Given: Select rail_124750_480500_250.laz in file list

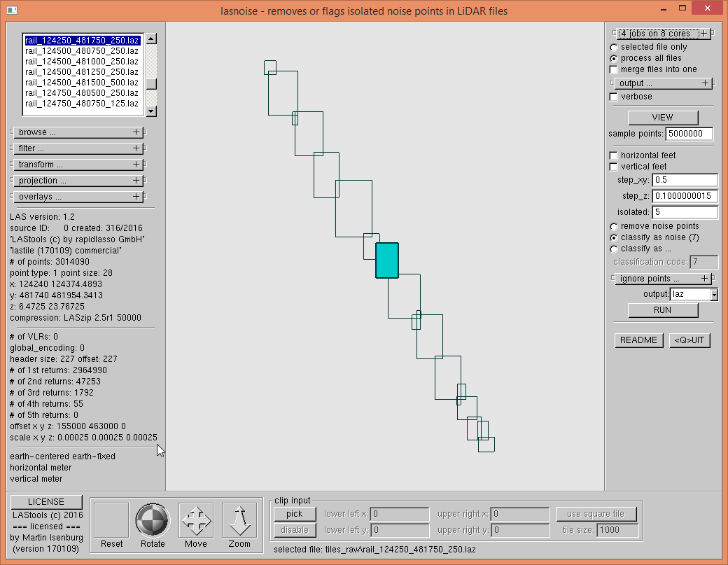Looking at the screenshot, I should click(82, 92).
